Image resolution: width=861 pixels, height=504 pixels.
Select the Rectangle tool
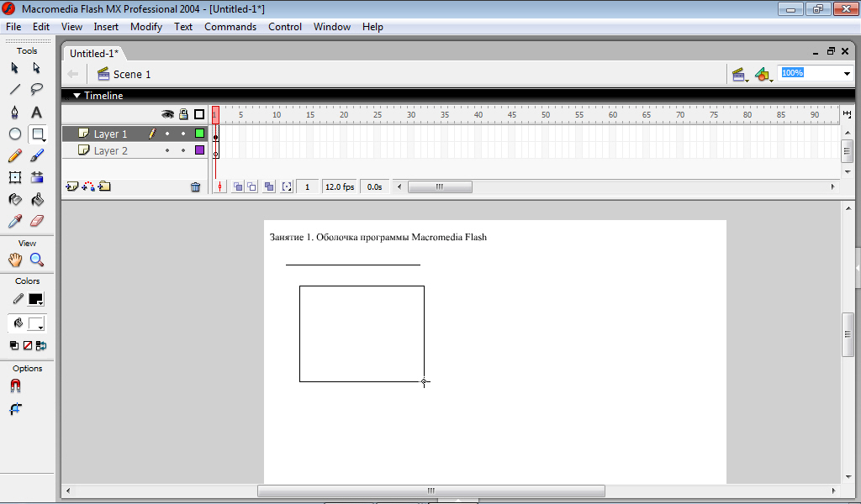(x=37, y=134)
